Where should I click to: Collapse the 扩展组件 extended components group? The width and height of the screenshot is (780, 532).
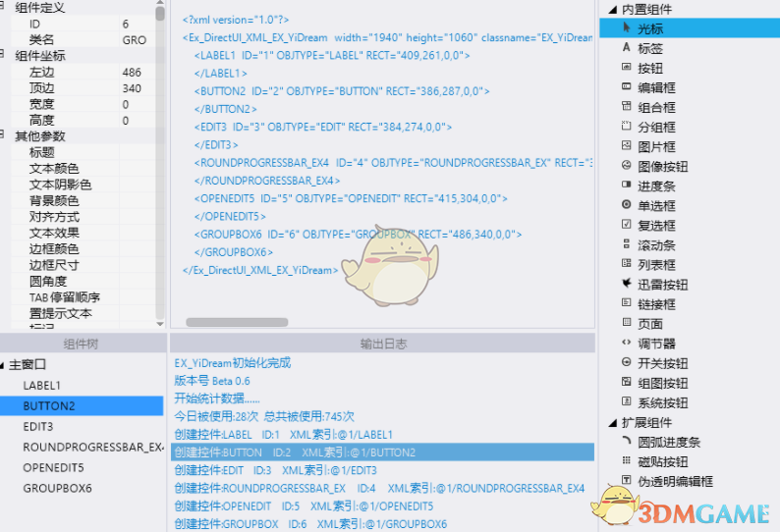(x=613, y=423)
